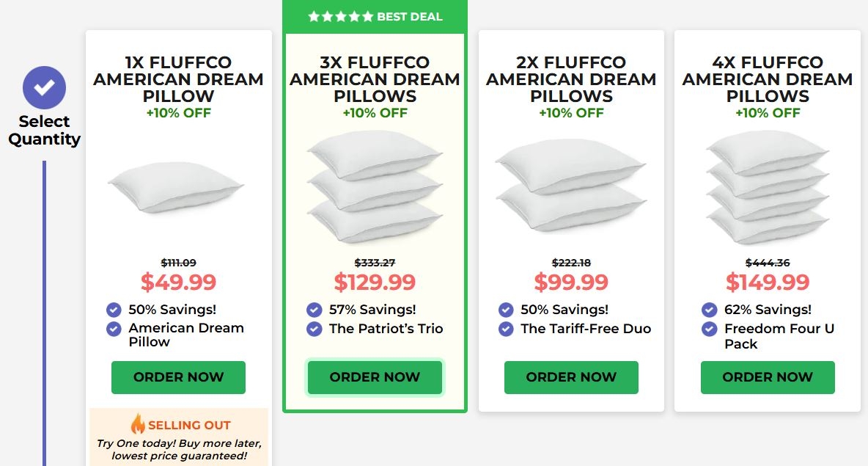The image size is (868, 466).
Task: Order the 4X pillows for $149.99
Action: (x=768, y=377)
